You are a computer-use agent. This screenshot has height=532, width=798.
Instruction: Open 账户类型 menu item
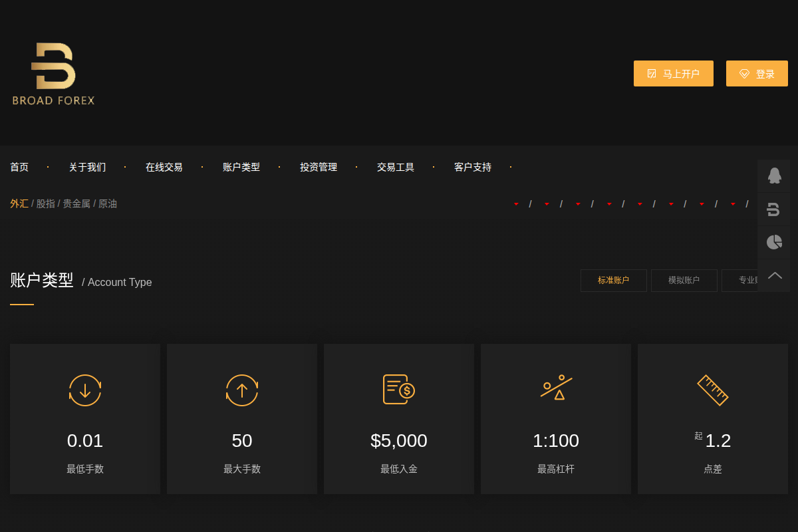241,167
